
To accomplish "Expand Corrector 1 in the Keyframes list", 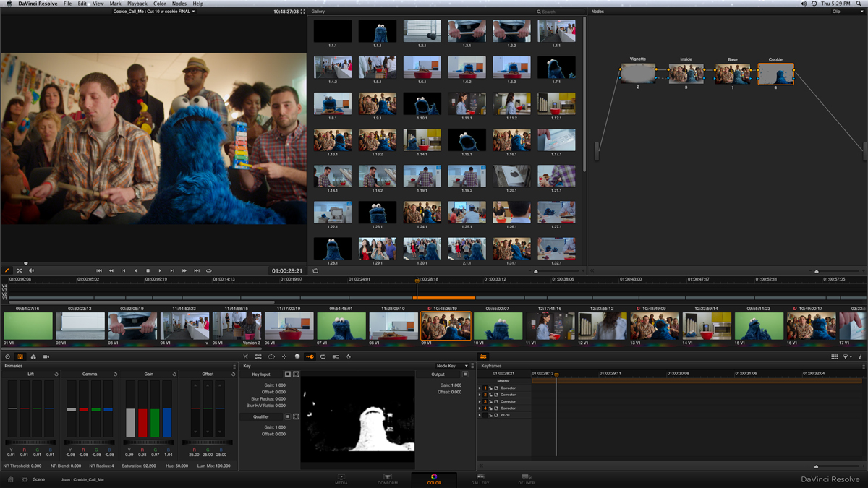I will [x=480, y=388].
